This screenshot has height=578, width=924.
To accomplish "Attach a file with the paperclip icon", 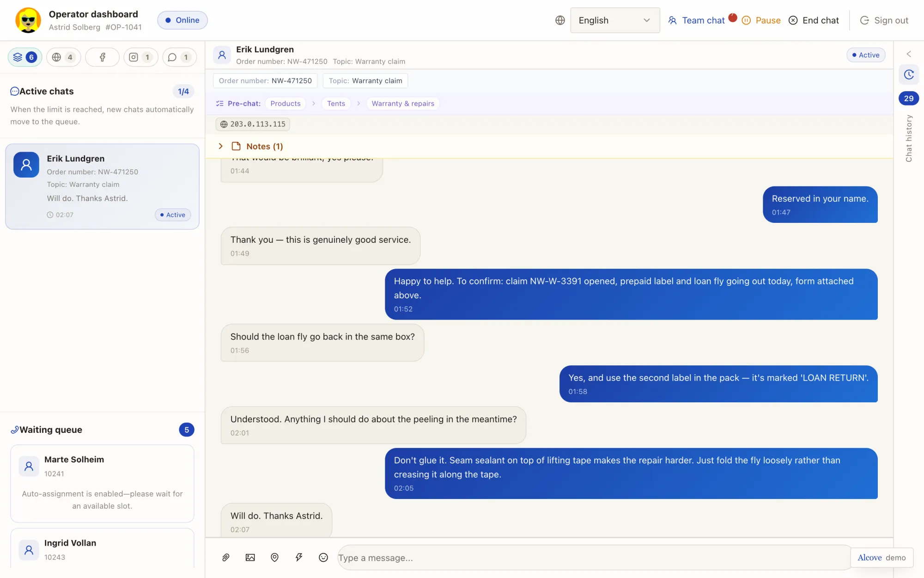I will click(225, 558).
